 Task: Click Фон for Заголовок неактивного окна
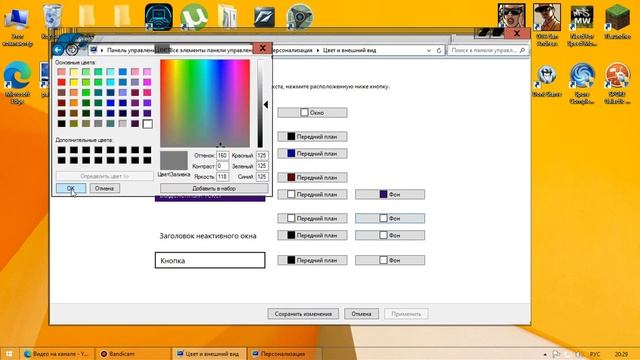[x=390, y=235]
